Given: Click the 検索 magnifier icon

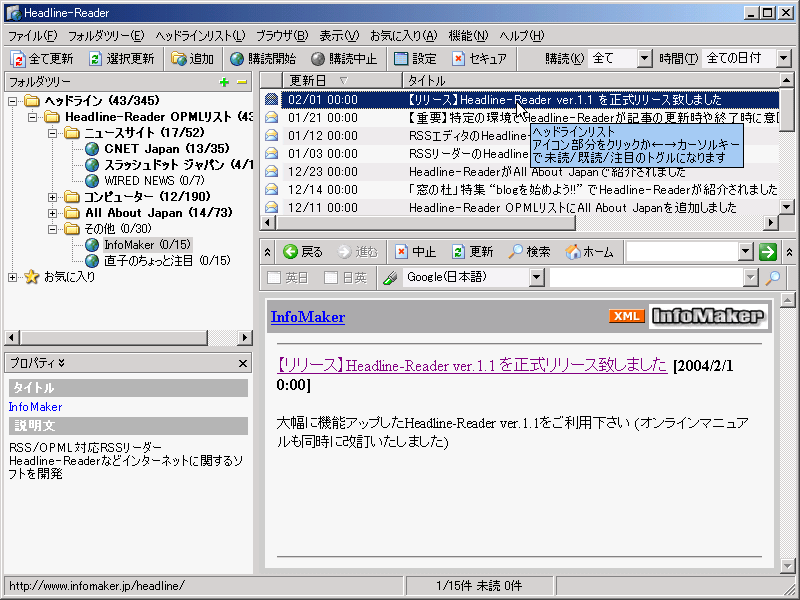Looking at the screenshot, I should pos(516,252).
